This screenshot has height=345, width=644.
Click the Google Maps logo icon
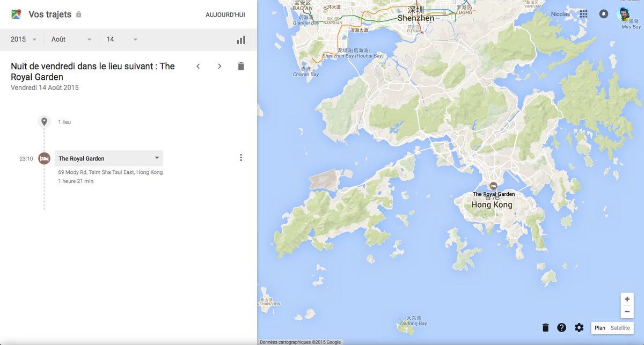[x=16, y=14]
